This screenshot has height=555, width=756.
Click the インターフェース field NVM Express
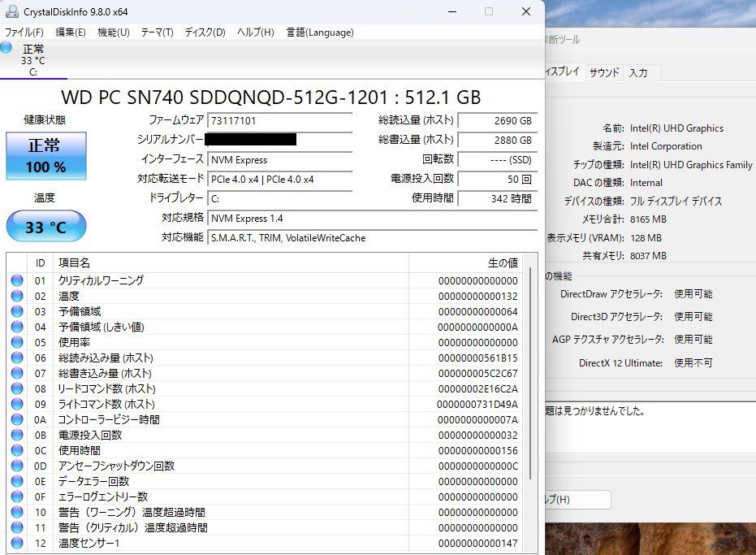click(279, 160)
